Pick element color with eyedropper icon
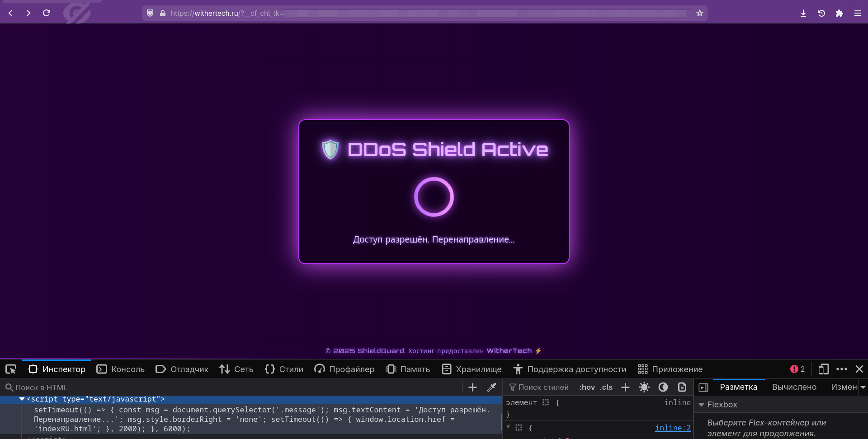The height and width of the screenshot is (439, 868). tap(491, 388)
